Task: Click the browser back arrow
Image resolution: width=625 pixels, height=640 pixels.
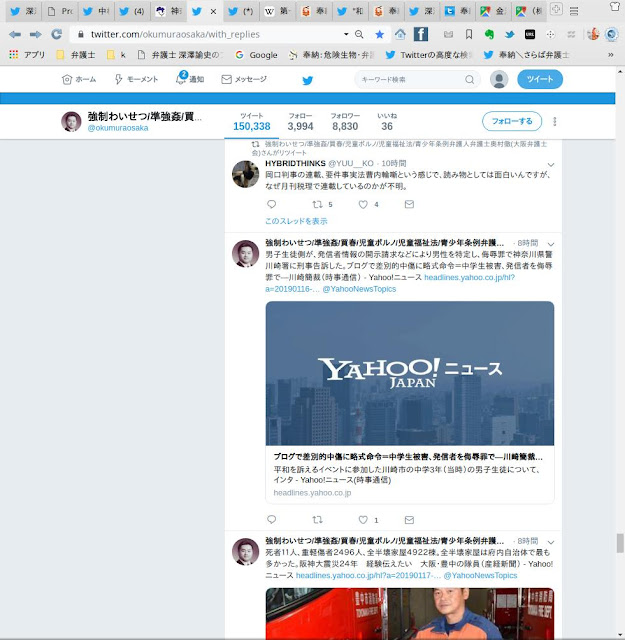Action: coord(15,35)
